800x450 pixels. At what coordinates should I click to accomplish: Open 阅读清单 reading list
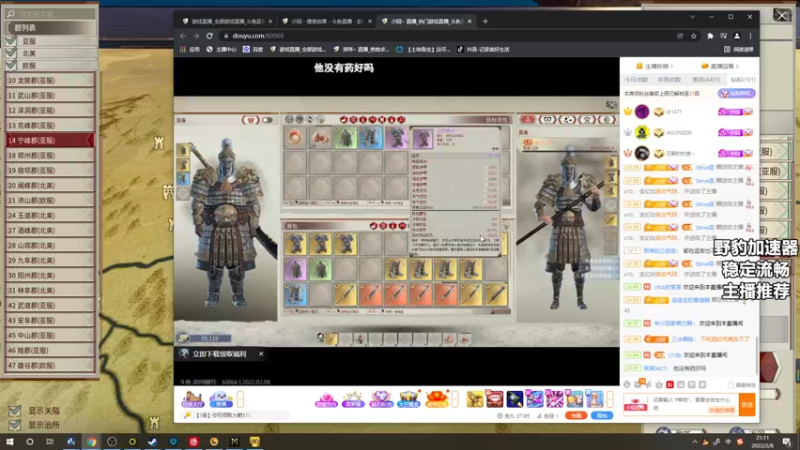(x=738, y=49)
